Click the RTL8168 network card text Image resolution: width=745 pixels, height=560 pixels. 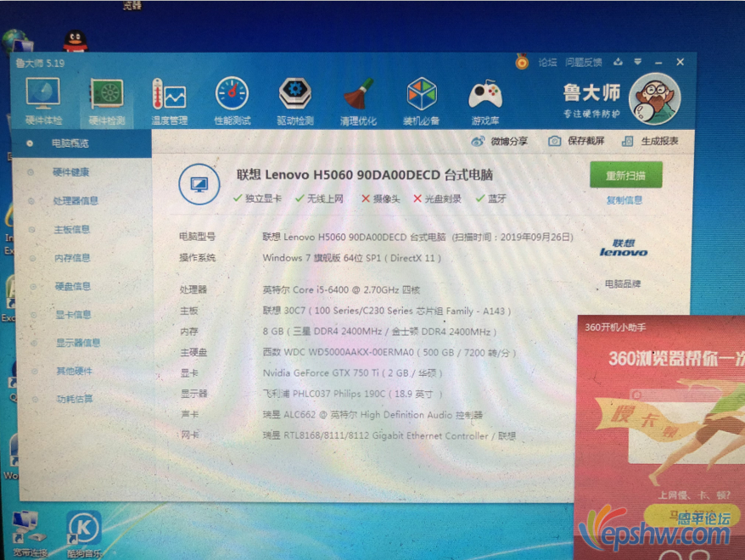click(389, 435)
